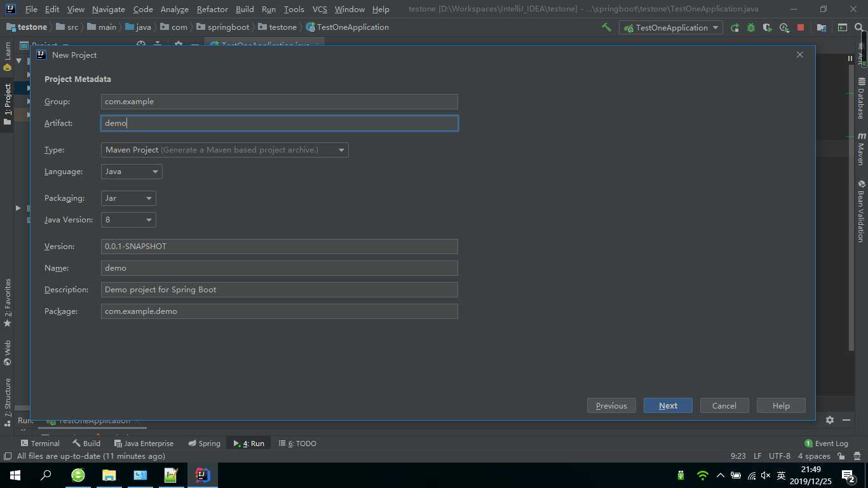Click the muted volume tray icon
The image size is (868, 488).
[766, 475]
